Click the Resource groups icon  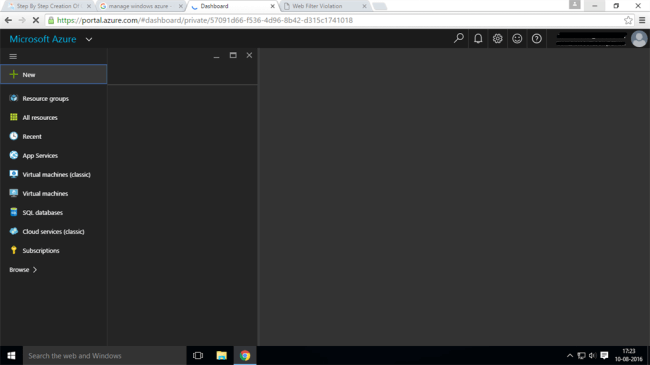coord(14,98)
